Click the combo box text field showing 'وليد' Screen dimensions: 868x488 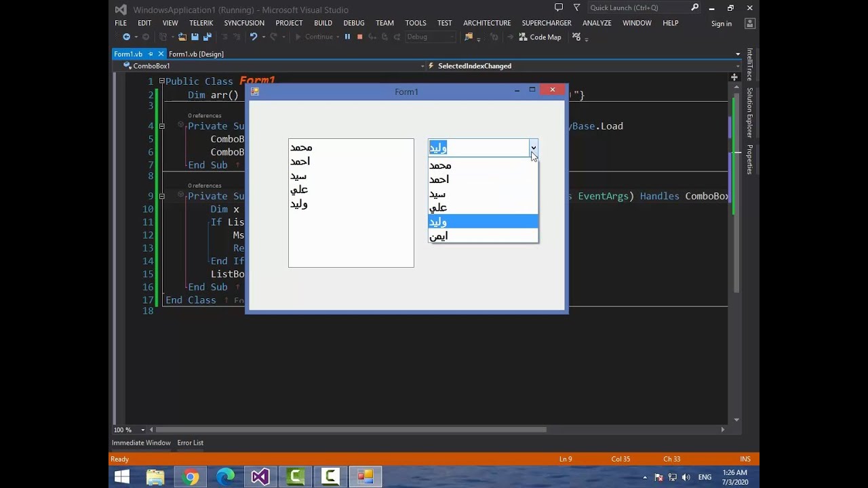479,148
